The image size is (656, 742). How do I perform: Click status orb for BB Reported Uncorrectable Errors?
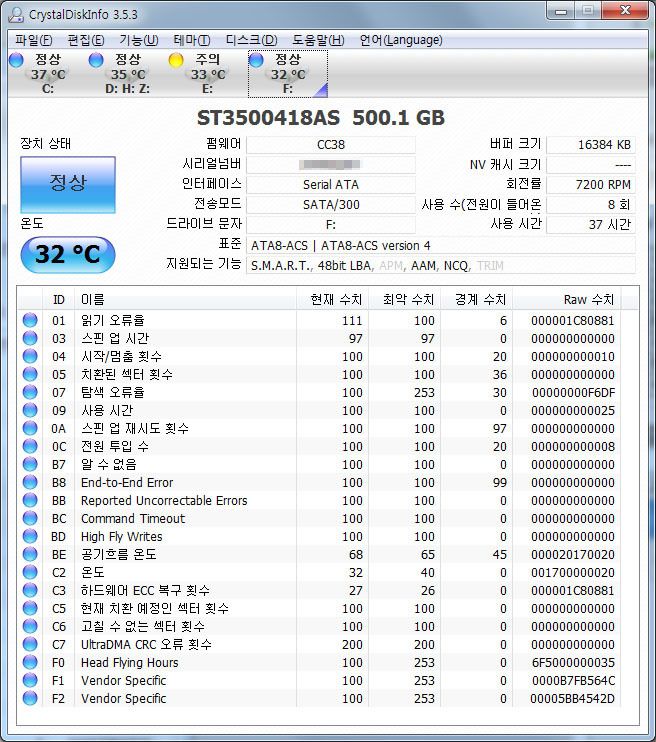30,500
